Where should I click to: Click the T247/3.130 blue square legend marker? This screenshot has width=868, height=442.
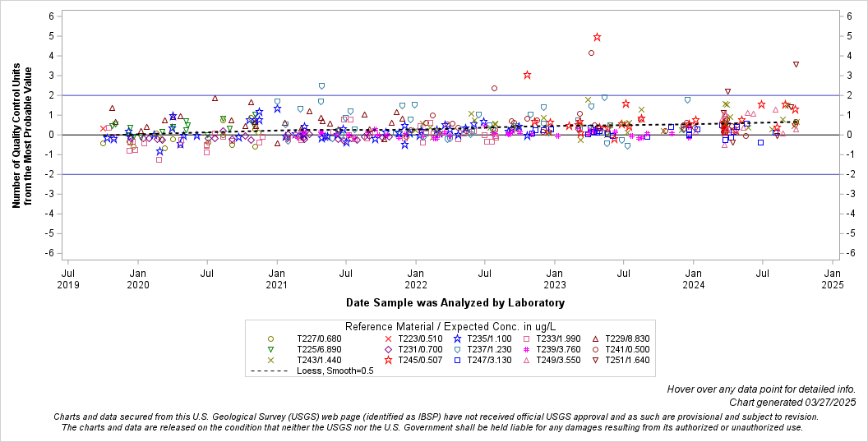457,360
